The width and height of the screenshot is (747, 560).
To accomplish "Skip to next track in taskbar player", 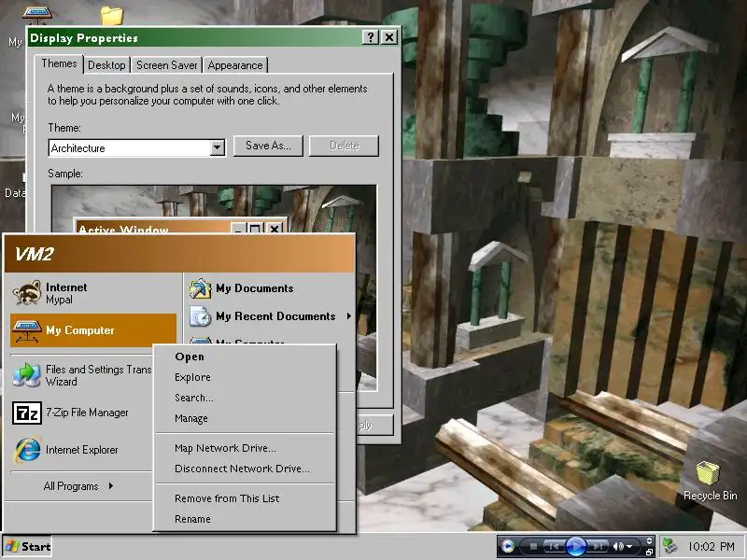I will [x=598, y=547].
